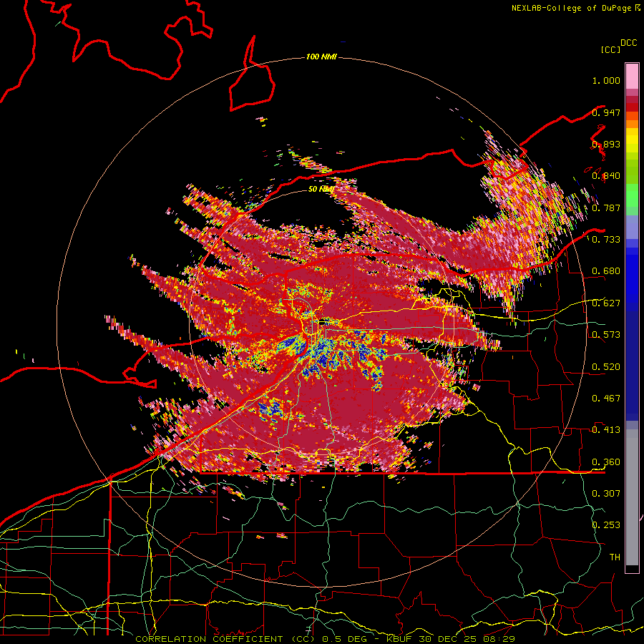This screenshot has width=644, height=644.
Task: Click the TH label near scale bottom
Action: click(615, 557)
